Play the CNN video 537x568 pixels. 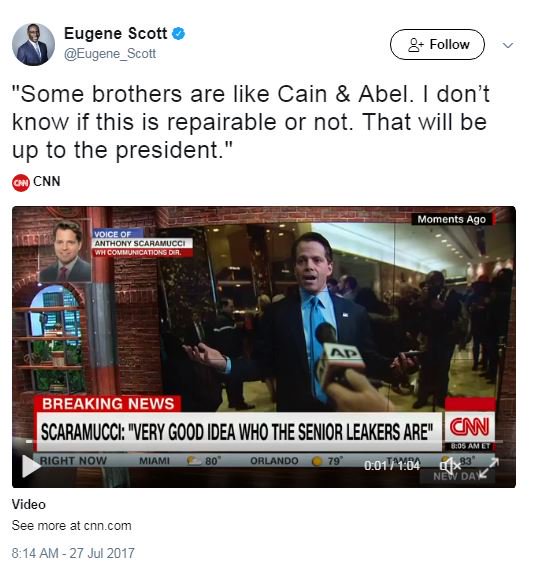tap(31, 466)
